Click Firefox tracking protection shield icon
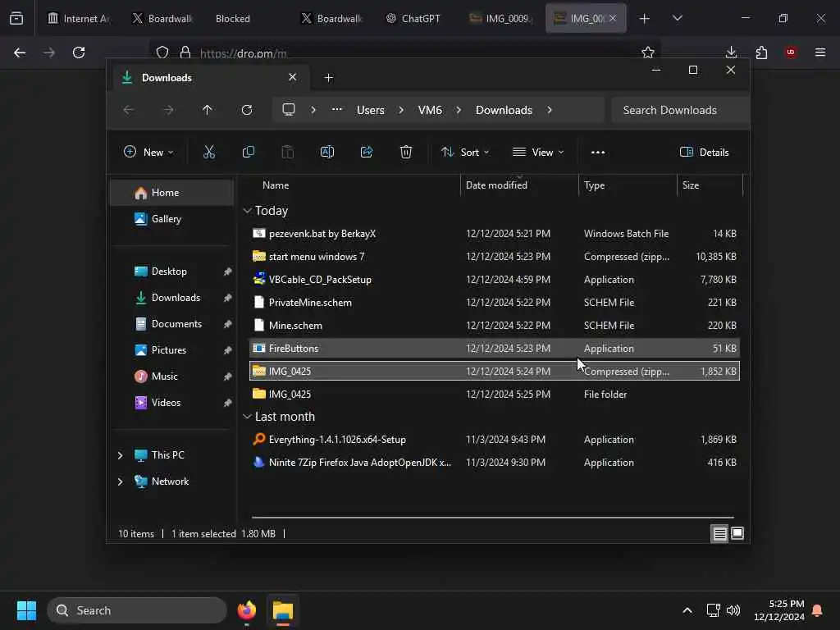The image size is (840, 630). (x=162, y=52)
